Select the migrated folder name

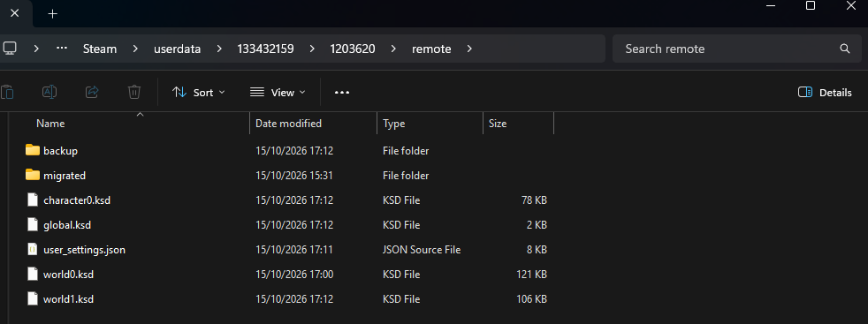(65, 176)
